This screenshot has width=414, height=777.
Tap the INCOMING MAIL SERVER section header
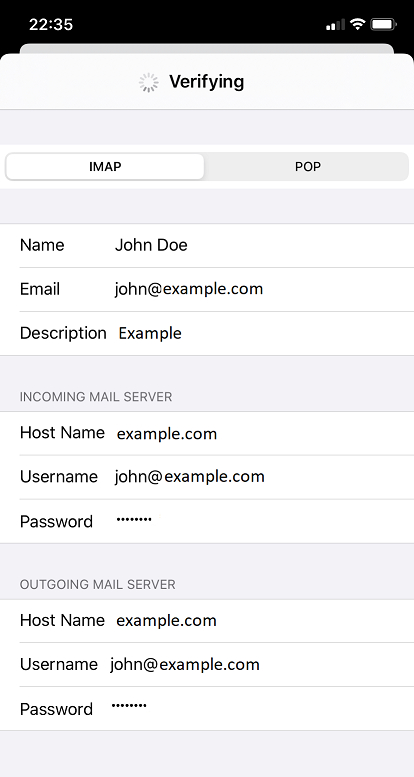coord(96,397)
